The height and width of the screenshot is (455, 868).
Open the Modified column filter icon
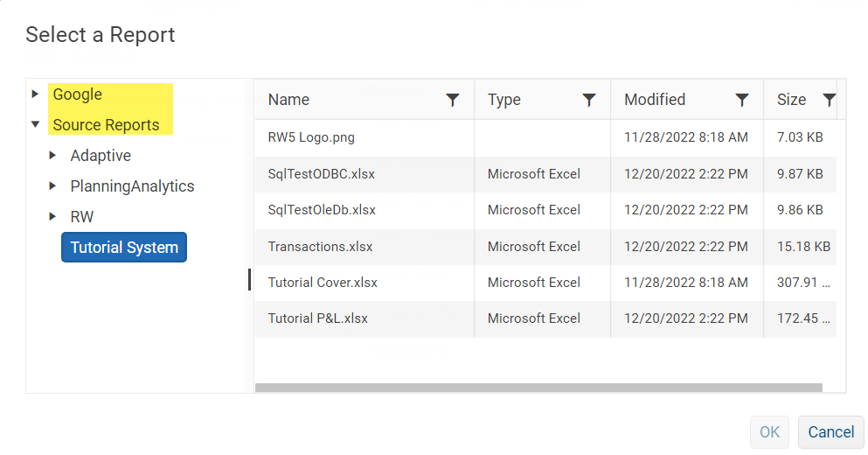point(742,100)
